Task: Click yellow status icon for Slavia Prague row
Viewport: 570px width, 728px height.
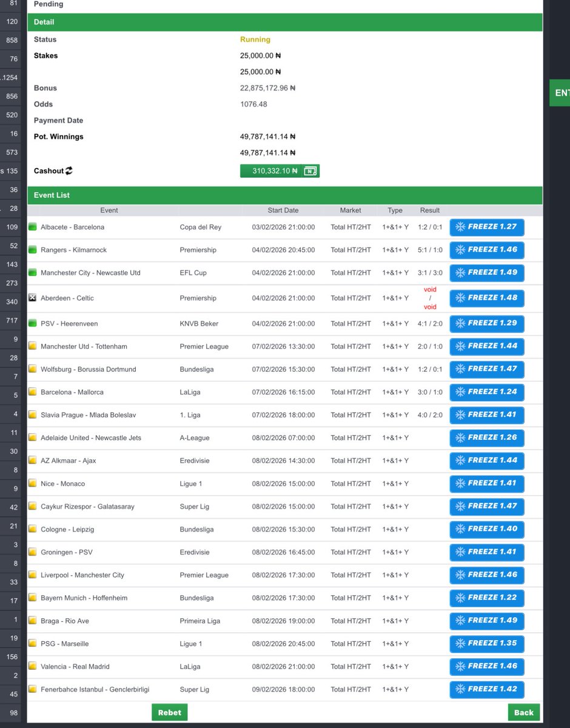Action: (33, 415)
